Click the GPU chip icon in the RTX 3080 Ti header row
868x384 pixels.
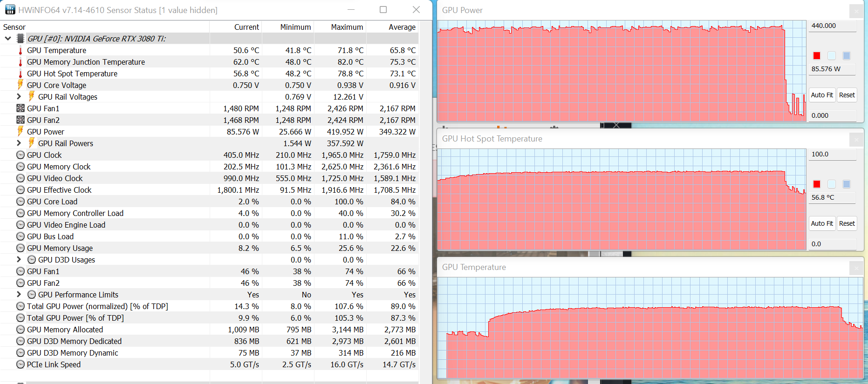tap(21, 39)
